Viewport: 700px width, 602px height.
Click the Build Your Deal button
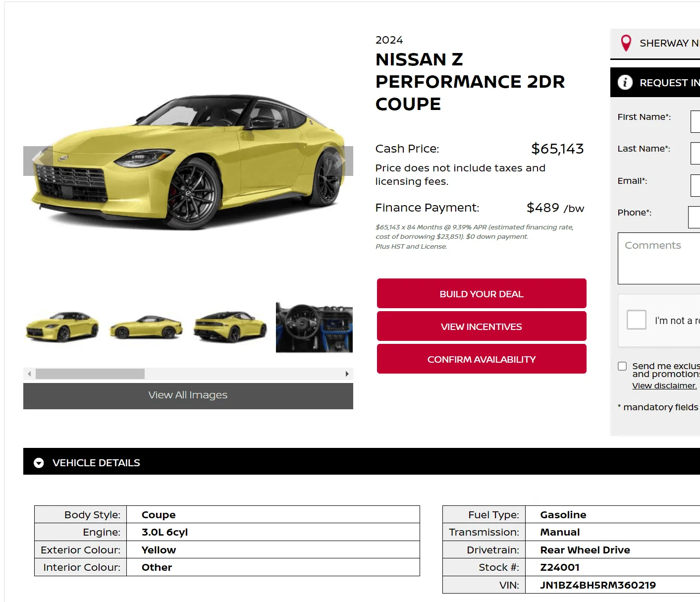pos(482,293)
